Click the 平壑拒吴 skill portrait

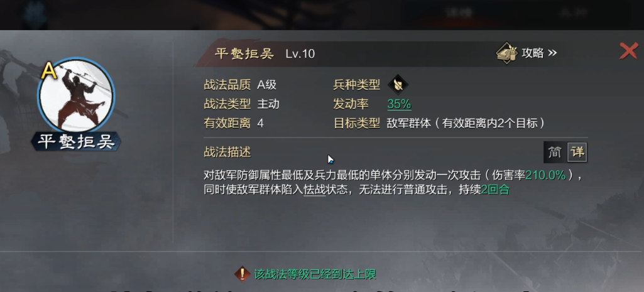pyautogui.click(x=76, y=97)
